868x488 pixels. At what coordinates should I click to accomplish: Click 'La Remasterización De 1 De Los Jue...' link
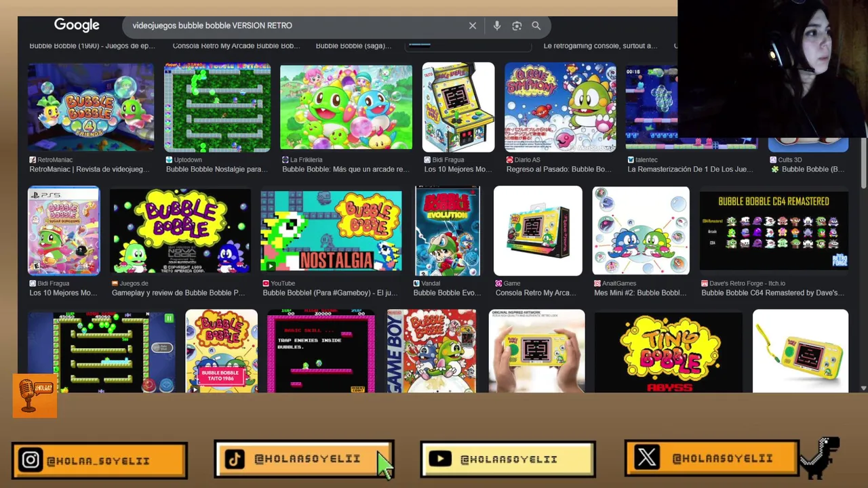(x=690, y=169)
